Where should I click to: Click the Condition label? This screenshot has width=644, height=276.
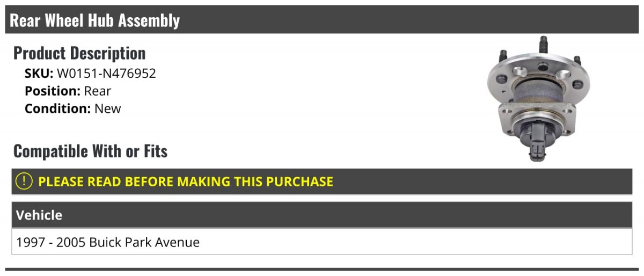point(58,108)
